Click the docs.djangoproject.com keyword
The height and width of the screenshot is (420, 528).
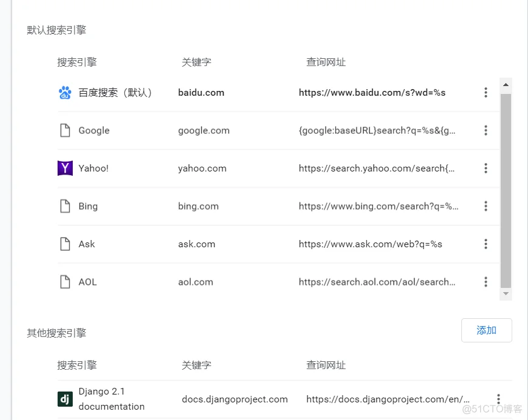click(x=235, y=399)
